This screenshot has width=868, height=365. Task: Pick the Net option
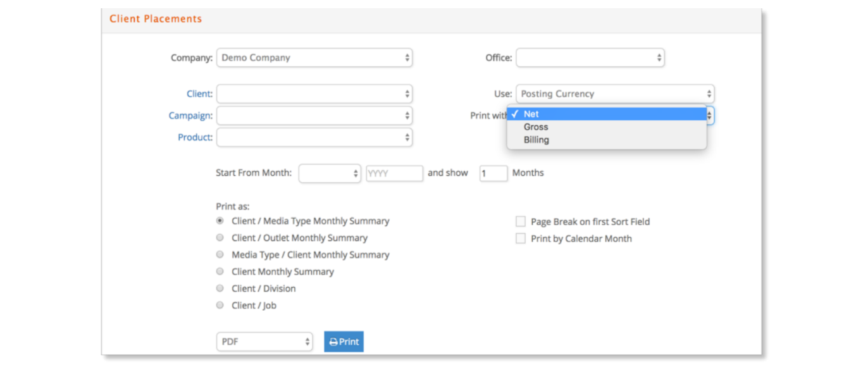[531, 114]
